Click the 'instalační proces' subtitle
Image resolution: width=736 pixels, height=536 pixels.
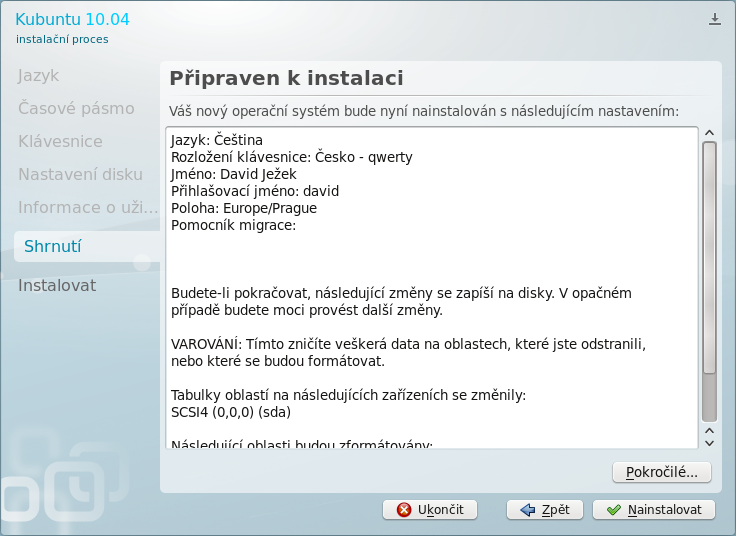(62, 39)
